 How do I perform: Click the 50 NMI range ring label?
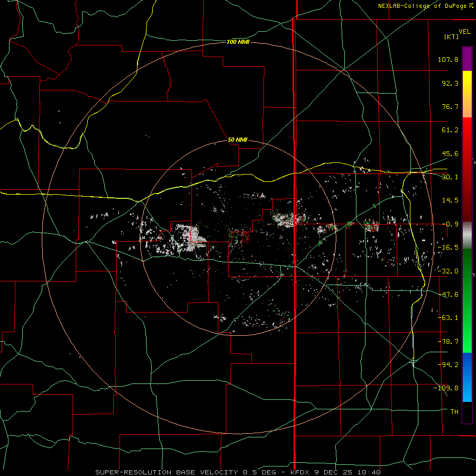click(x=237, y=140)
